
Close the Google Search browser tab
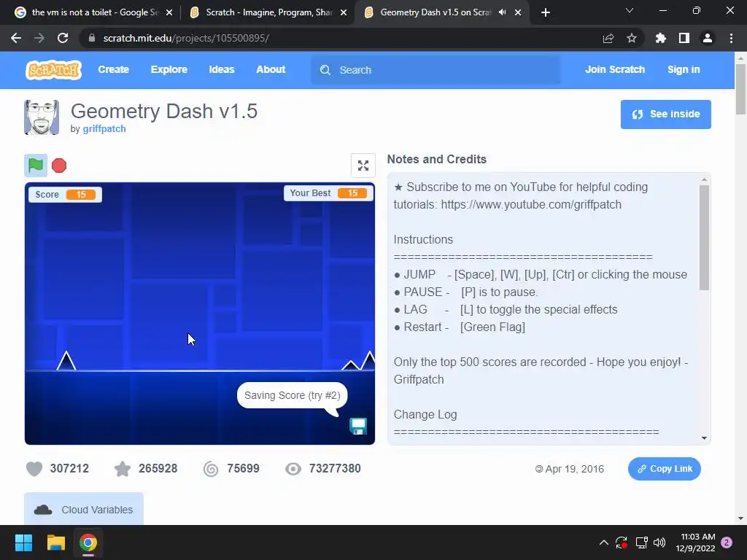[169, 12]
